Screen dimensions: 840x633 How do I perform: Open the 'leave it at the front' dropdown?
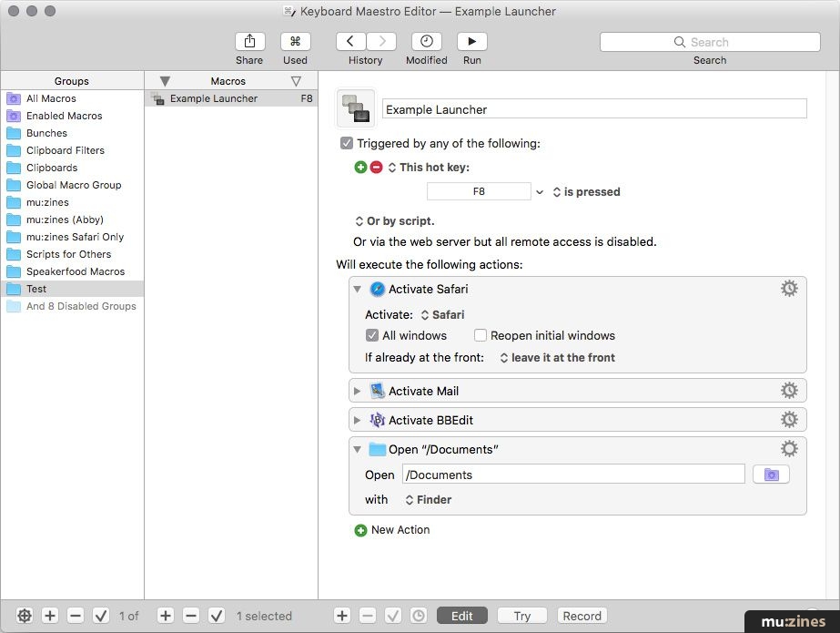557,358
